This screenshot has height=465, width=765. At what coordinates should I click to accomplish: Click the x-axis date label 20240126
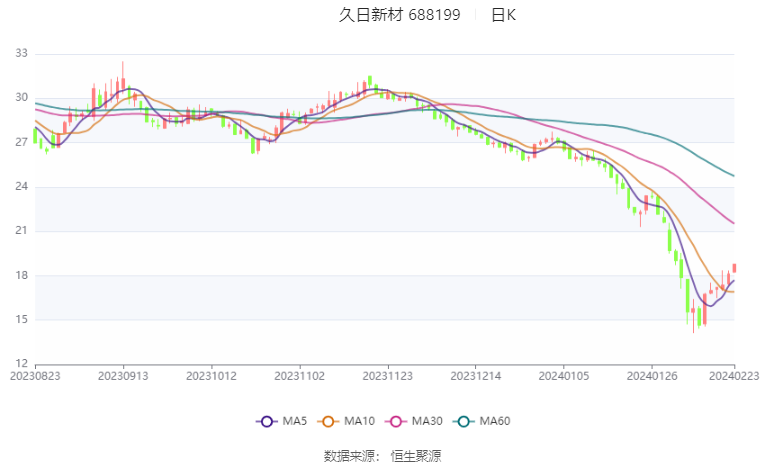[652, 376]
